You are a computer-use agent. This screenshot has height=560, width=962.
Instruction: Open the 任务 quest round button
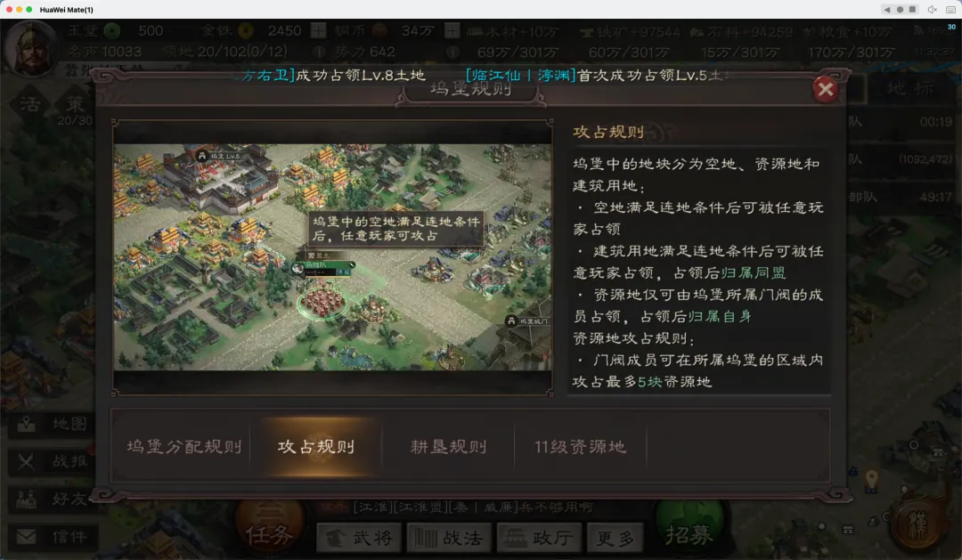click(x=270, y=529)
